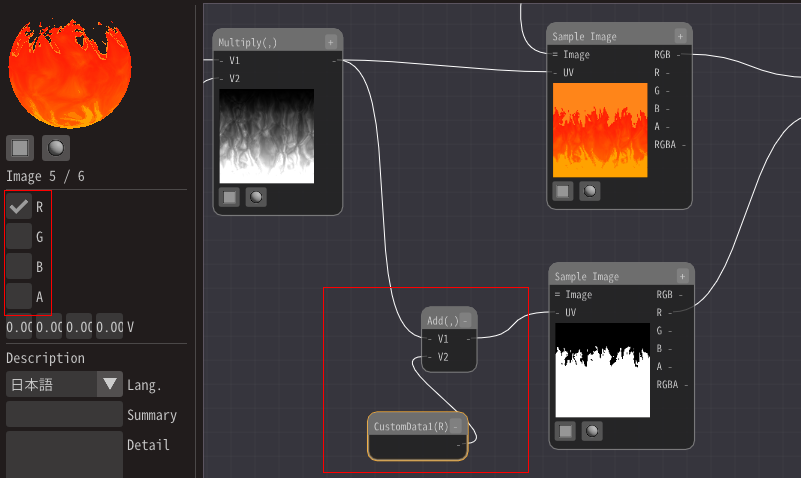Enable the A channel checkbox
This screenshot has height=478, width=801.
[18, 296]
